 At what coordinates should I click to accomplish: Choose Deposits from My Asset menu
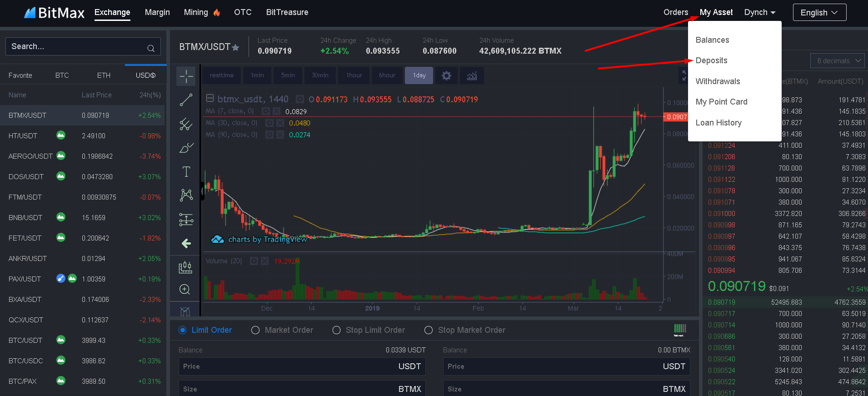711,60
